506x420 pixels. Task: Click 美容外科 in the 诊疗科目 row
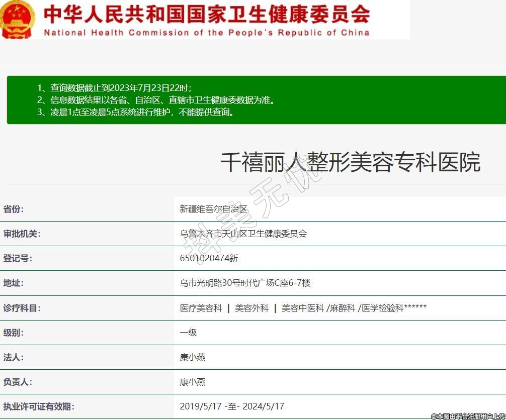coord(251,308)
